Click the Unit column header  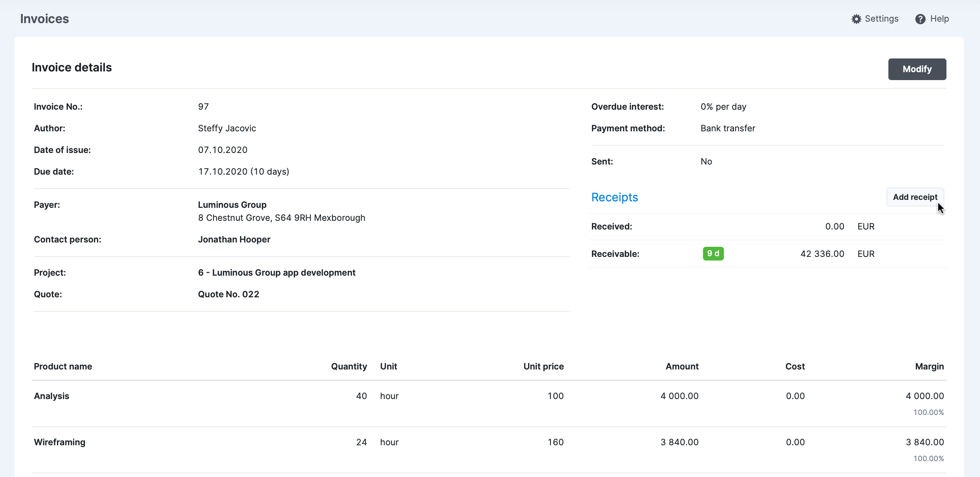click(x=388, y=366)
